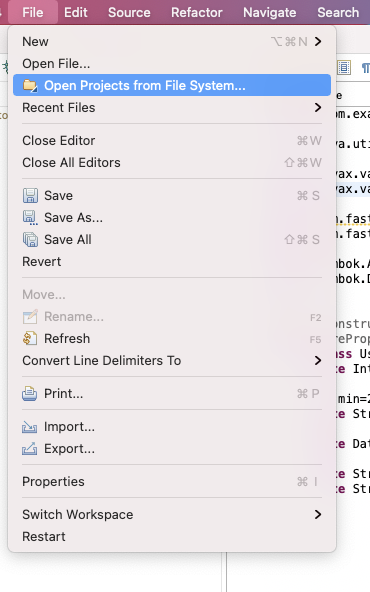Click the Print printer icon

click(29, 393)
